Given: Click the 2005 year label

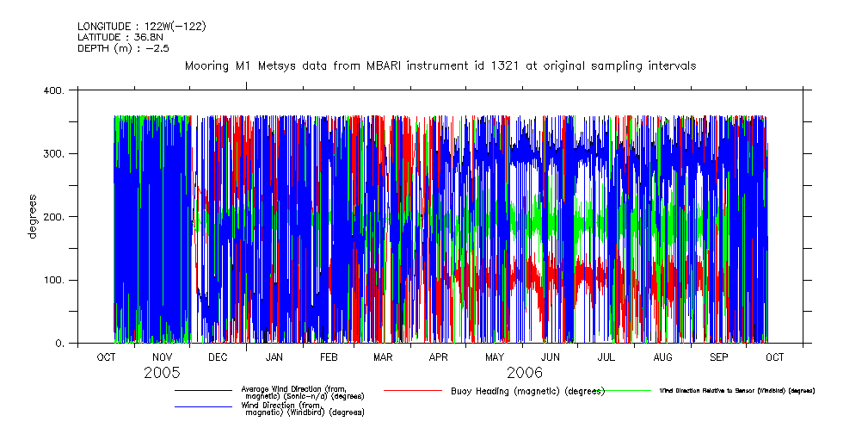Looking at the screenshot, I should tap(162, 373).
